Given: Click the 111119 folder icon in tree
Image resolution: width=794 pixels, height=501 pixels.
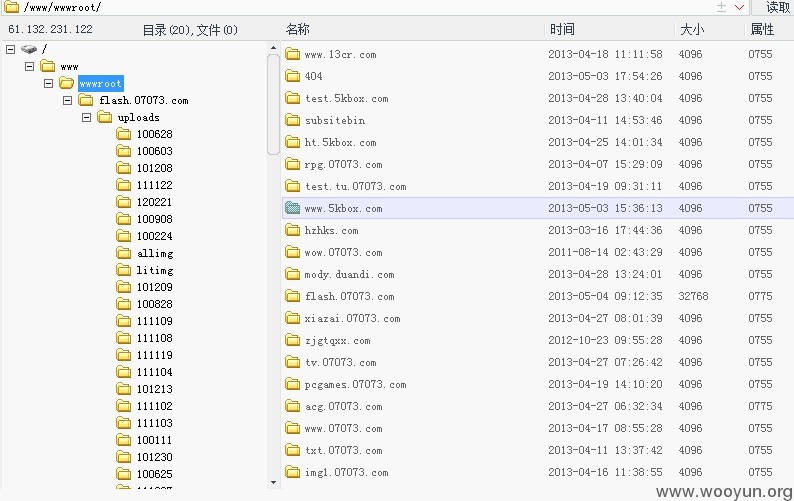Looking at the screenshot, I should coord(124,355).
